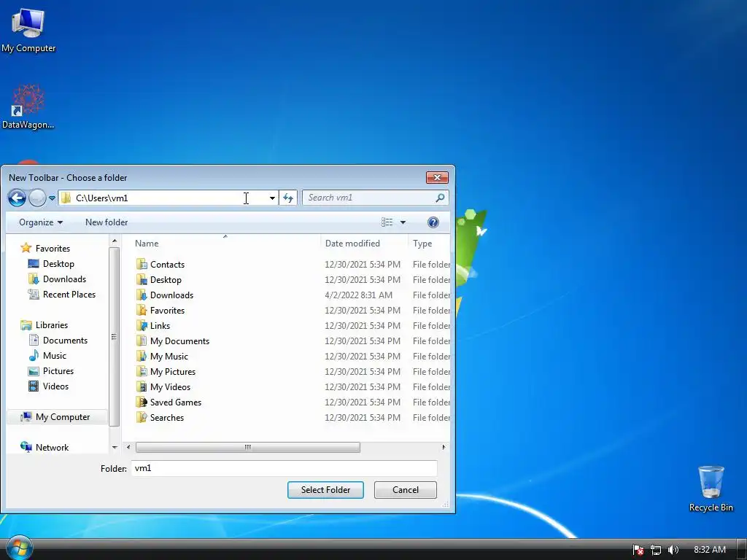Click the 8:32 AM taskbar clock
Image resolution: width=747 pixels, height=560 pixels.
(x=710, y=550)
